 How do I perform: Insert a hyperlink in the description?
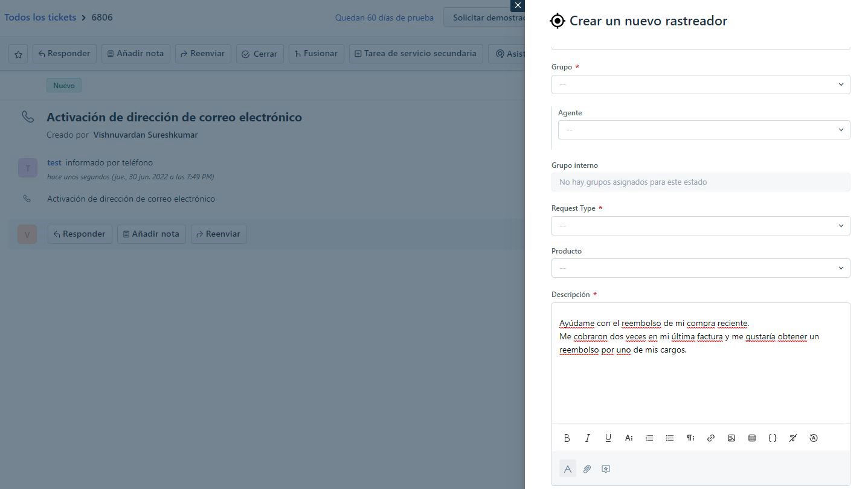pos(710,438)
